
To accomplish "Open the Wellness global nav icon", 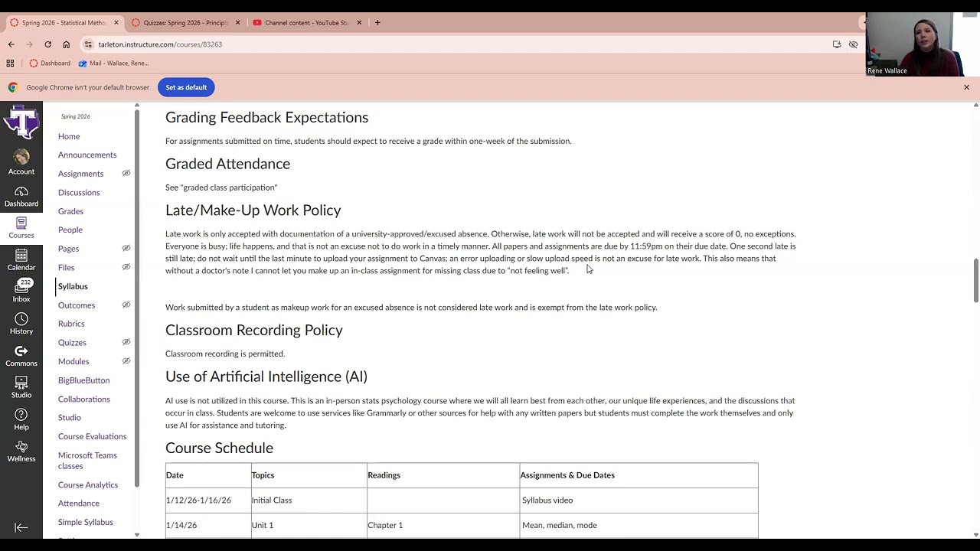I will [x=21, y=452].
